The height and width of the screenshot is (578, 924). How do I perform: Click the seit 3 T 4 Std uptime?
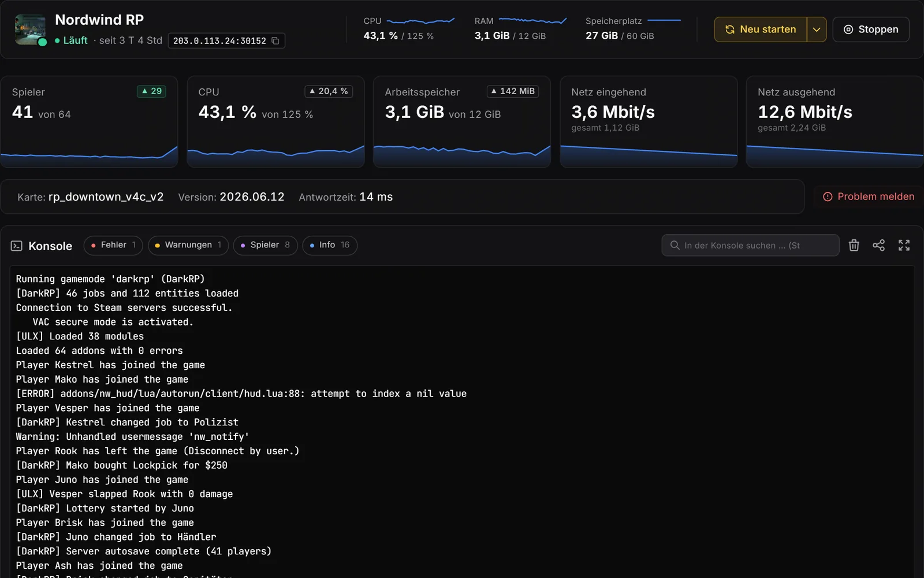click(x=131, y=40)
